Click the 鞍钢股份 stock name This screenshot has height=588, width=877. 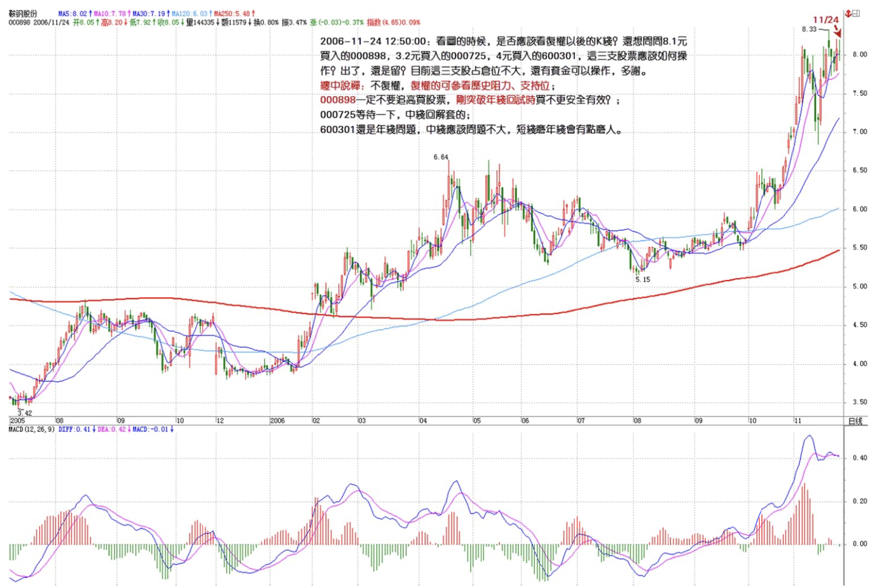23,13
